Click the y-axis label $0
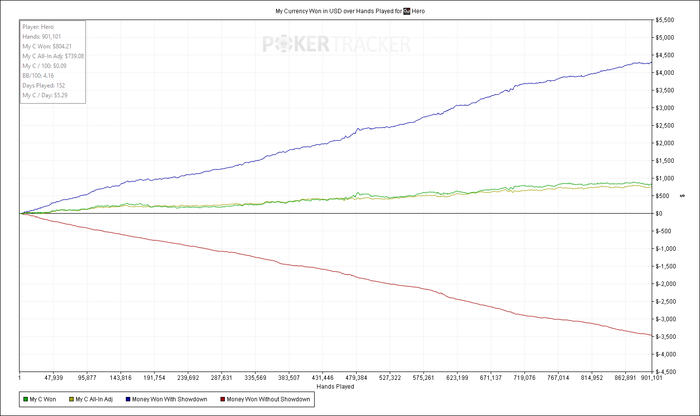700x416 pixels. pos(659,214)
